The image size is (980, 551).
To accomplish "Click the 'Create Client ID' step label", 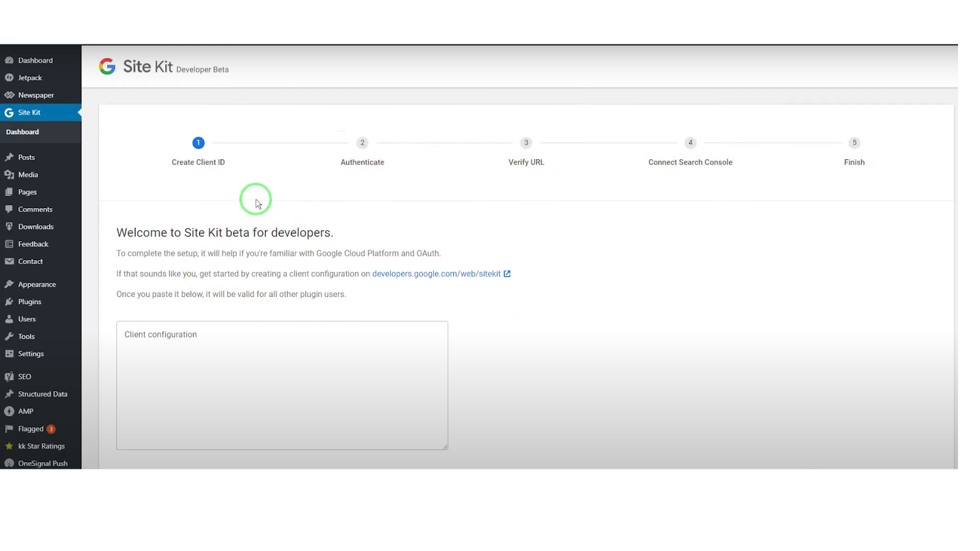I will [198, 162].
